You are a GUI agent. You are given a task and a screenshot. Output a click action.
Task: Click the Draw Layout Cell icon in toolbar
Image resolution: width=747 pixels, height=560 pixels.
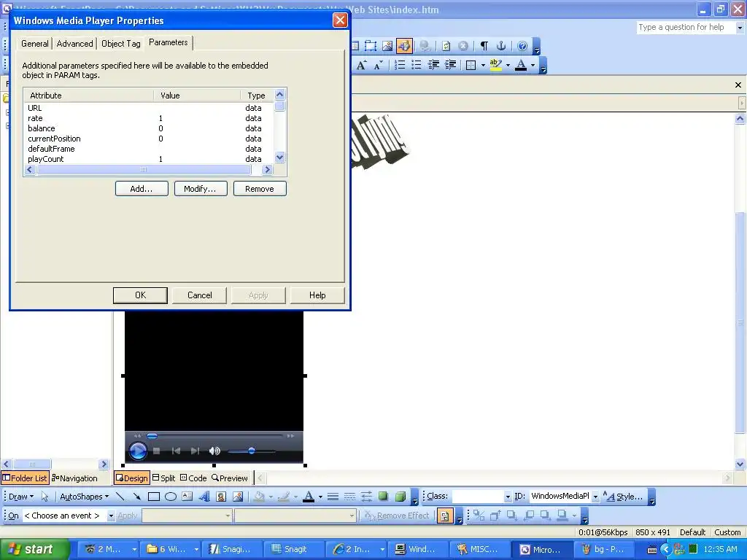pyautogui.click(x=370, y=46)
